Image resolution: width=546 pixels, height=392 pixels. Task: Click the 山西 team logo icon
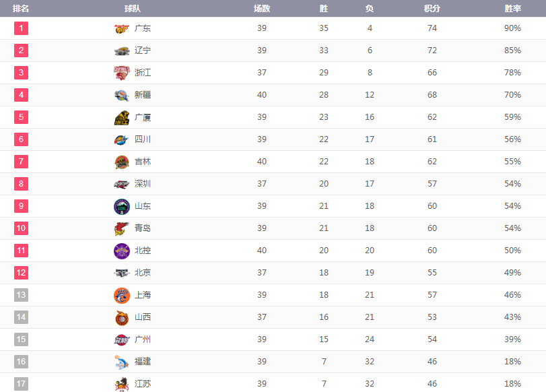pos(122,317)
